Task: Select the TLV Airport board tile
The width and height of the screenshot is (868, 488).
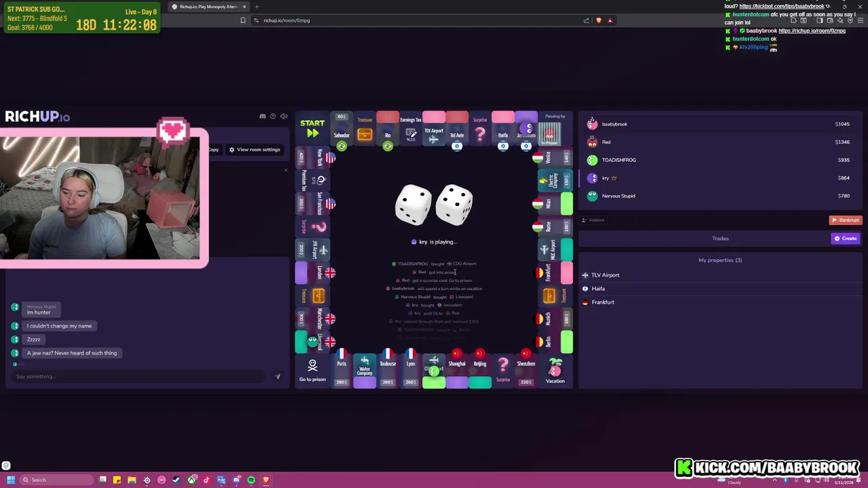Action: tap(434, 129)
